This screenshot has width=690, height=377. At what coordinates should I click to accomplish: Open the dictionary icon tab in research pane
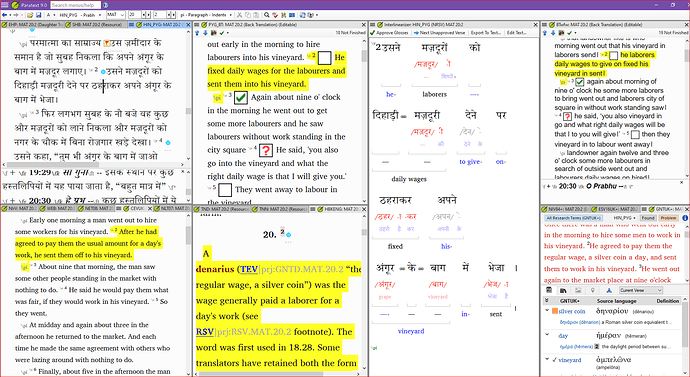(549, 290)
